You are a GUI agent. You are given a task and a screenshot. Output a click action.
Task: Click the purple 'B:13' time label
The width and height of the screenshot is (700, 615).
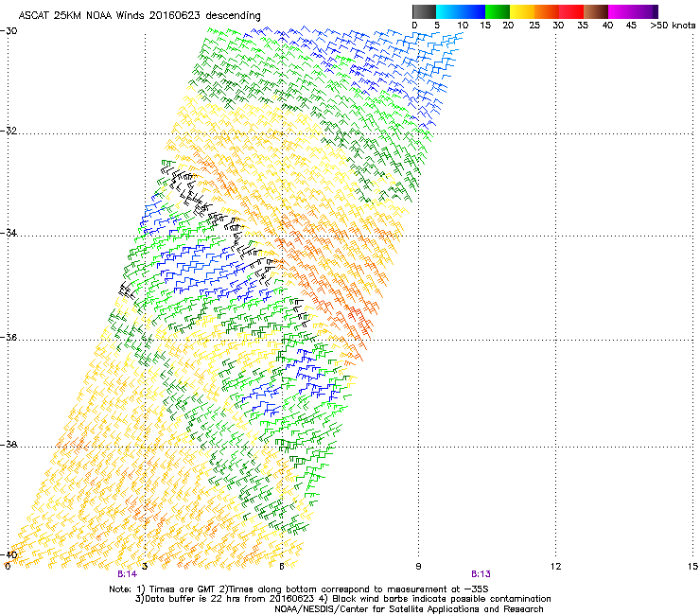tap(481, 574)
